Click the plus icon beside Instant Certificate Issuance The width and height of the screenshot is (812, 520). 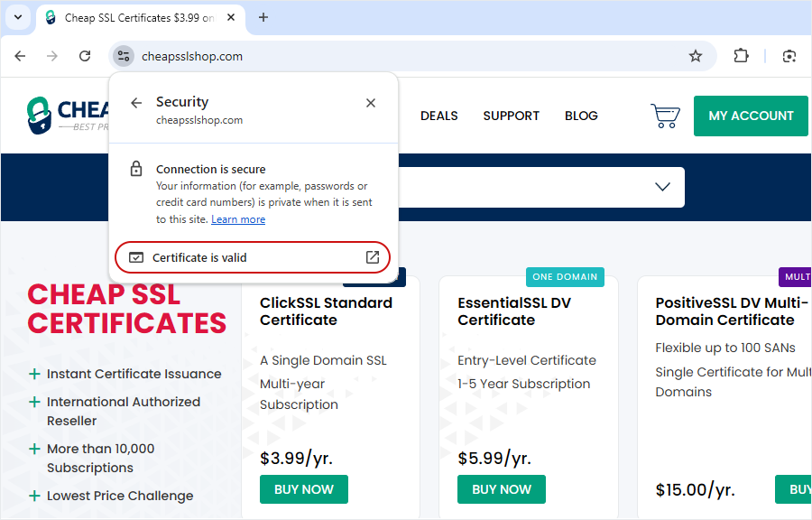34,374
